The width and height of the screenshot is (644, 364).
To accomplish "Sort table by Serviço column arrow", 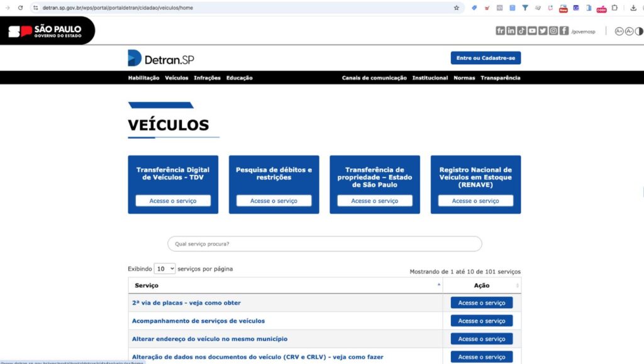I will pos(438,285).
